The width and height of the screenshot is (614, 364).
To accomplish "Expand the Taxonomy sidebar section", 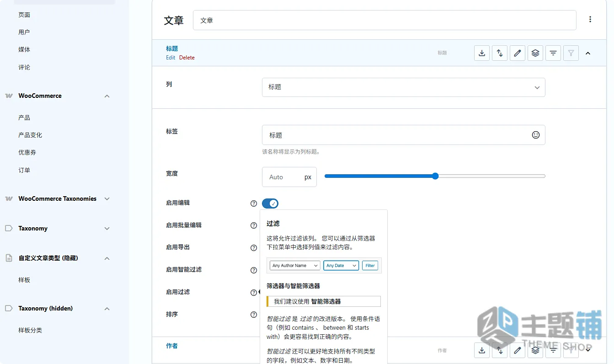I will [107, 229].
